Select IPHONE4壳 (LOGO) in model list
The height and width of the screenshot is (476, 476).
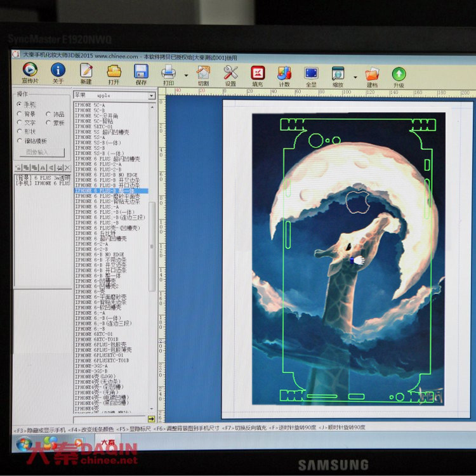click(95, 376)
